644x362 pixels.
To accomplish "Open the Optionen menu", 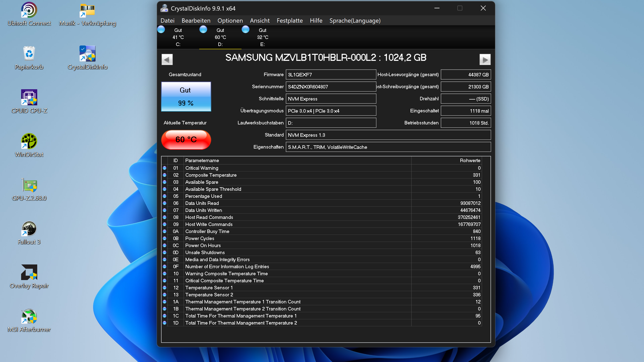I will pyautogui.click(x=230, y=21).
